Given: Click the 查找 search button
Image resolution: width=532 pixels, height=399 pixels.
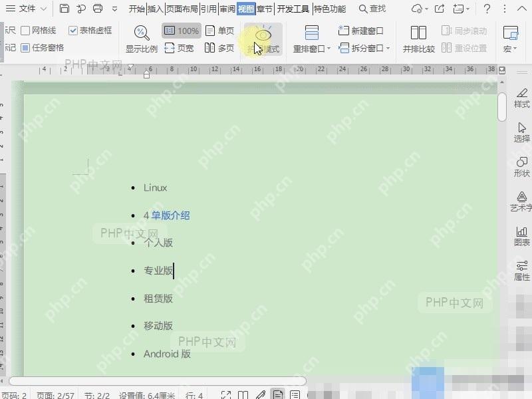Looking at the screenshot, I should point(372,9).
